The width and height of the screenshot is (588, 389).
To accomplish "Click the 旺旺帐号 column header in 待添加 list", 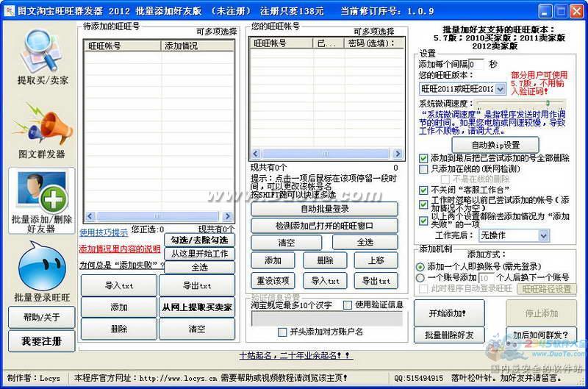I will click(x=123, y=46).
